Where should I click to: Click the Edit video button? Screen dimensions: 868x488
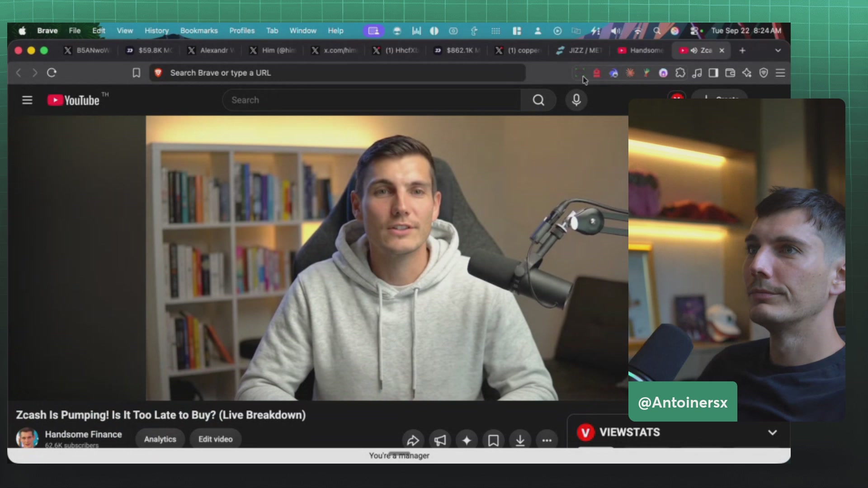(x=215, y=439)
